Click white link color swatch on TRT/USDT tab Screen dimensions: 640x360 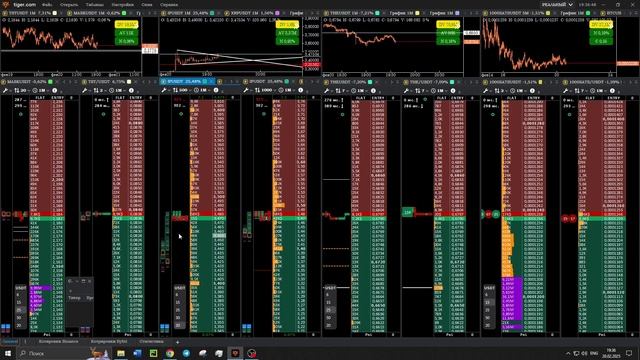(129, 82)
